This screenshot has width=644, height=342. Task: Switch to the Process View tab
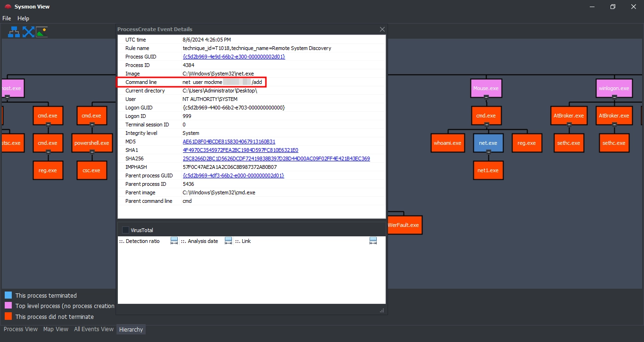[21, 329]
